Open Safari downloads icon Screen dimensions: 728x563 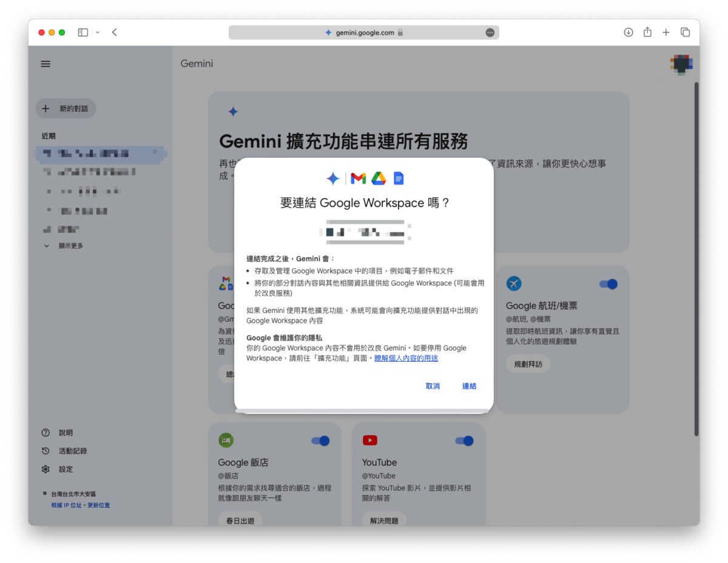[629, 32]
